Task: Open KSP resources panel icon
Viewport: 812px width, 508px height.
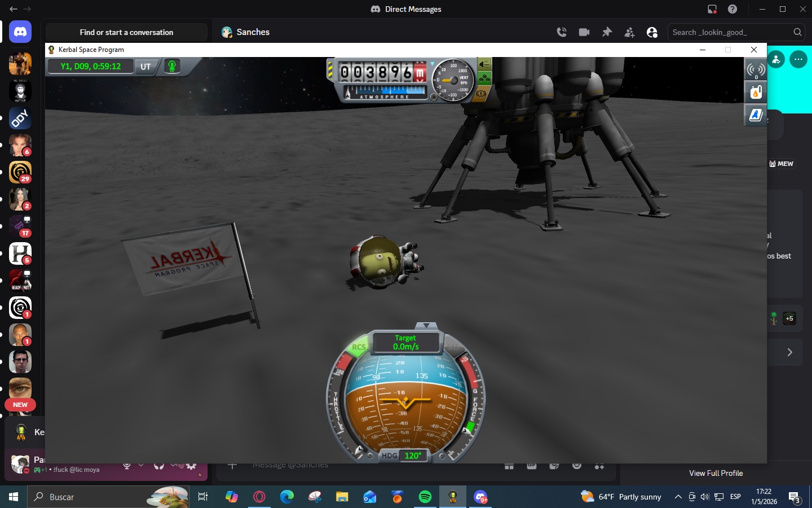Action: tap(756, 92)
